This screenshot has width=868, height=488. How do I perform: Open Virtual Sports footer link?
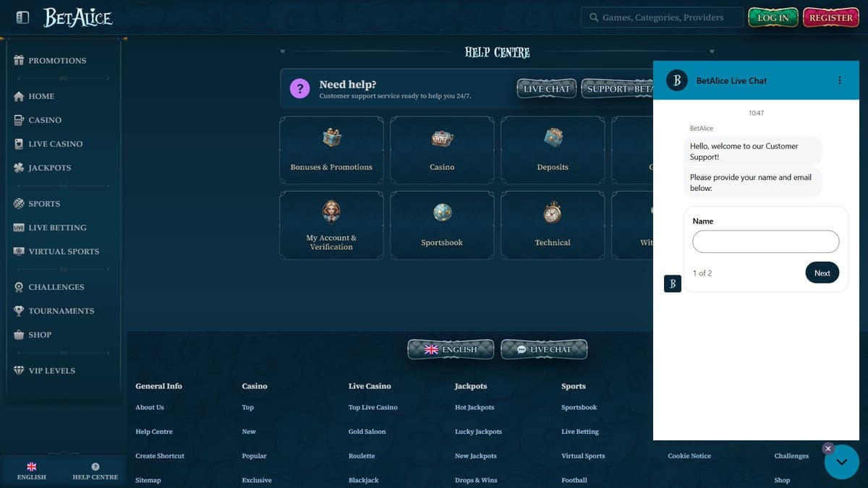(x=583, y=456)
